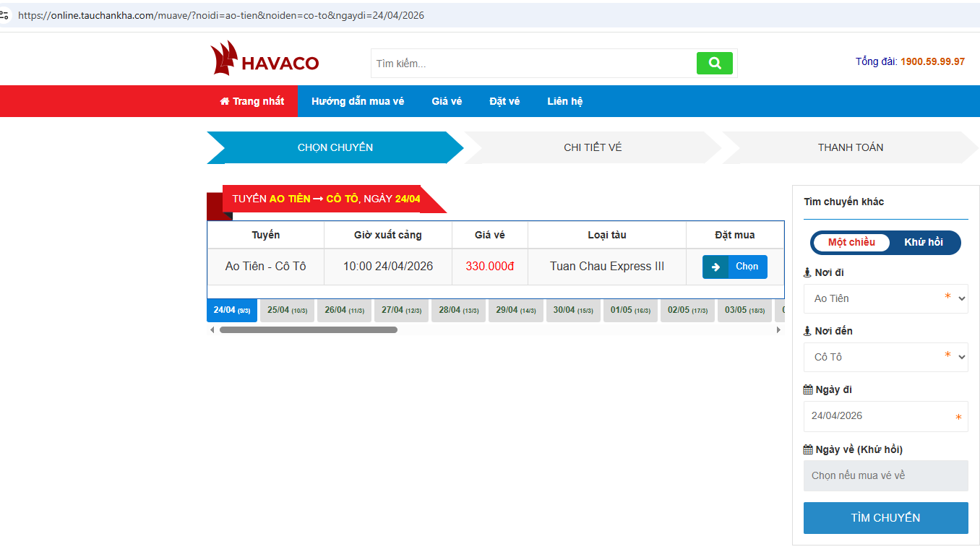The image size is (980, 552).
Task: Click the horizontal date scrollbar thumb
Action: [309, 330]
